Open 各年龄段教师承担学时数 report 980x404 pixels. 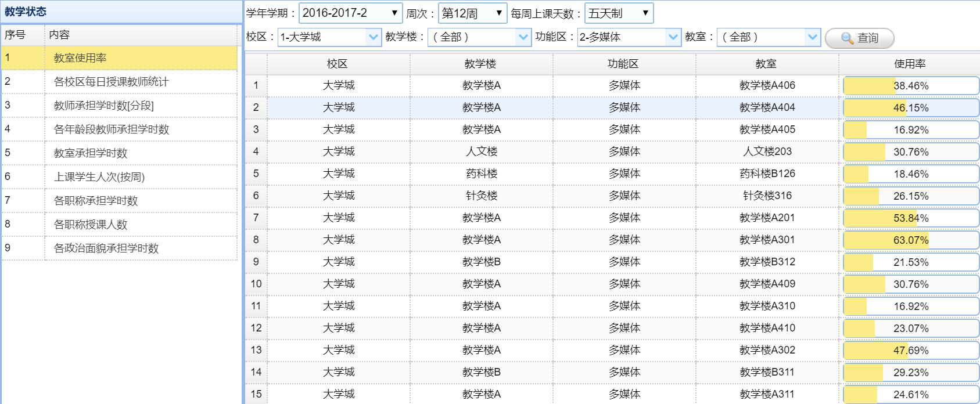(x=111, y=129)
